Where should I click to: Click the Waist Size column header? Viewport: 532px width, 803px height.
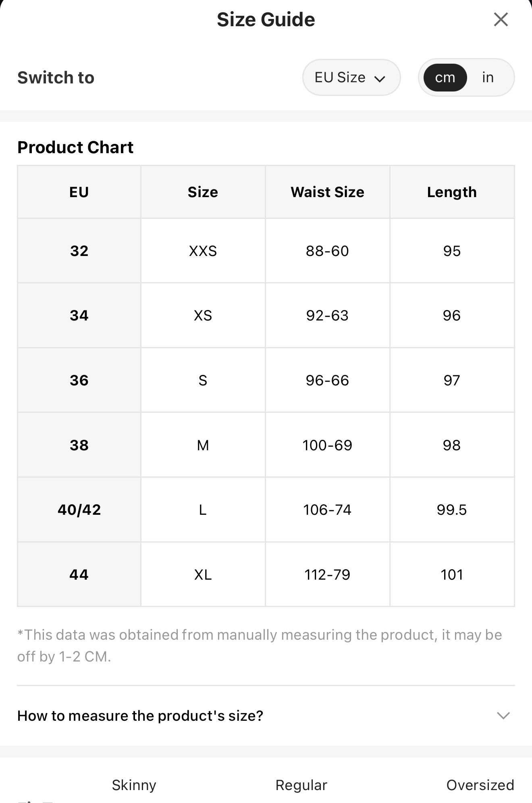click(327, 192)
